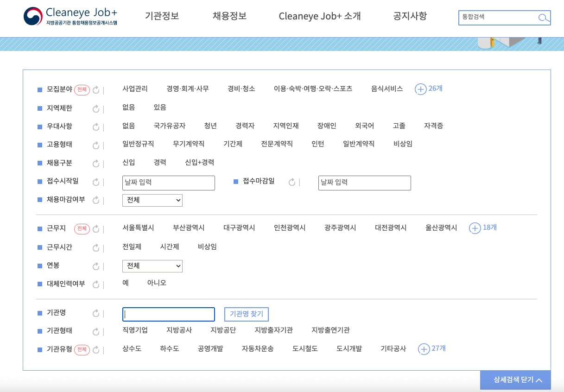564x392 pixels.
Task: Reset the 기관형태 filter icon
Action: coord(96,332)
